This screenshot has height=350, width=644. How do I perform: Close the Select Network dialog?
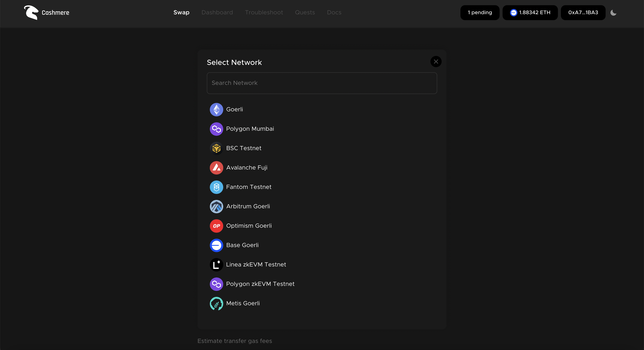coord(436,62)
